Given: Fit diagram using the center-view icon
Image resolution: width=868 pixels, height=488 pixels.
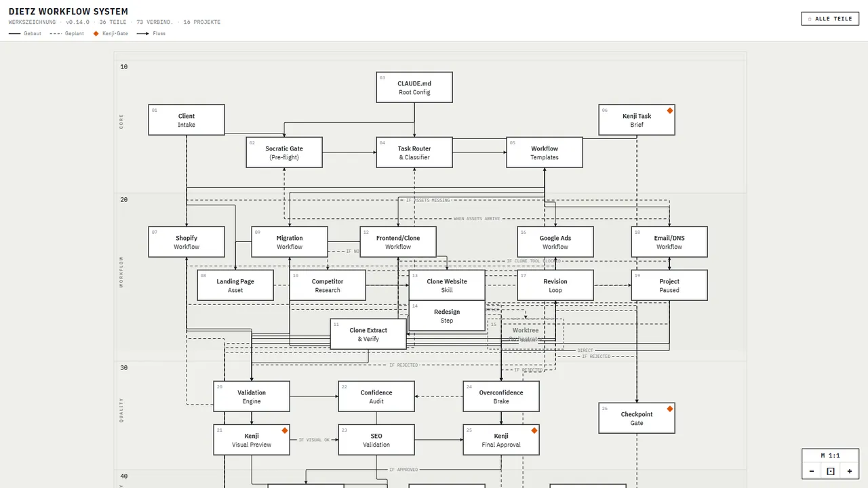Looking at the screenshot, I should pyautogui.click(x=831, y=471).
